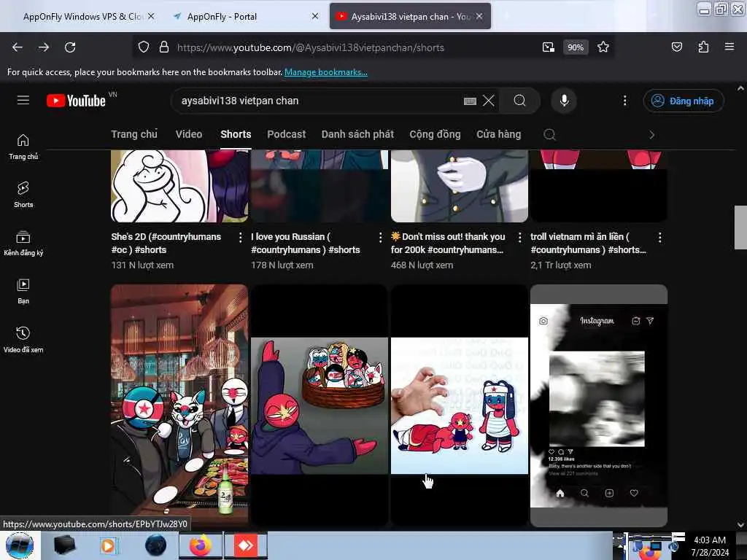
Task: Open the Firefox application menu
Action: coord(729,47)
